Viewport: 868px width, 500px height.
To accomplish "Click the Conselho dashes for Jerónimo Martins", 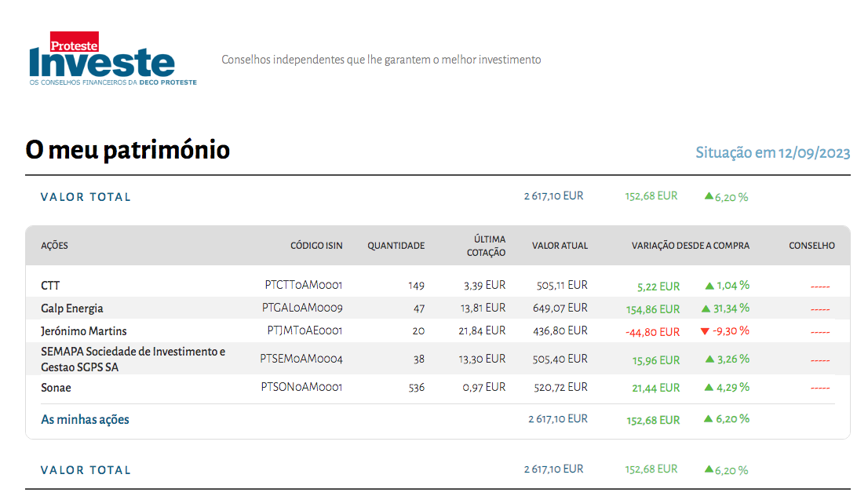I will [x=820, y=332].
